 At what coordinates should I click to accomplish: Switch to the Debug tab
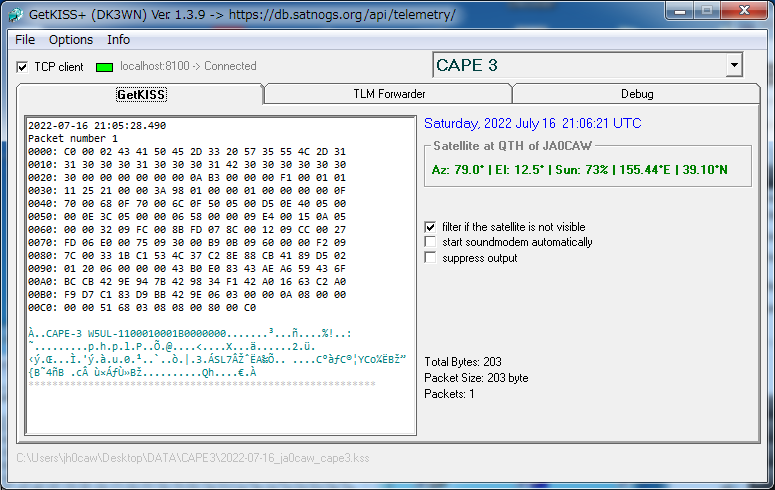pos(637,94)
